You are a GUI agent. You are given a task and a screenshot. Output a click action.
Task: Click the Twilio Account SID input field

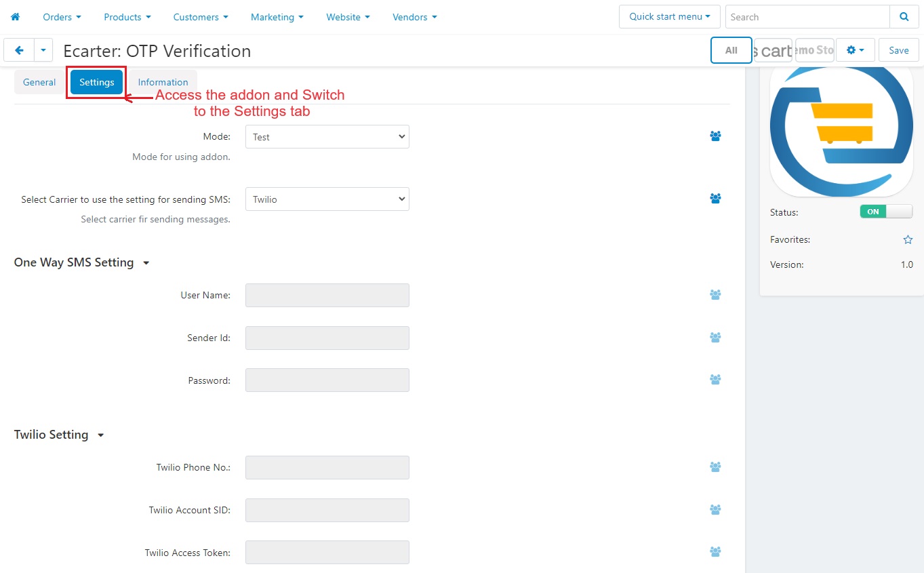(x=327, y=510)
